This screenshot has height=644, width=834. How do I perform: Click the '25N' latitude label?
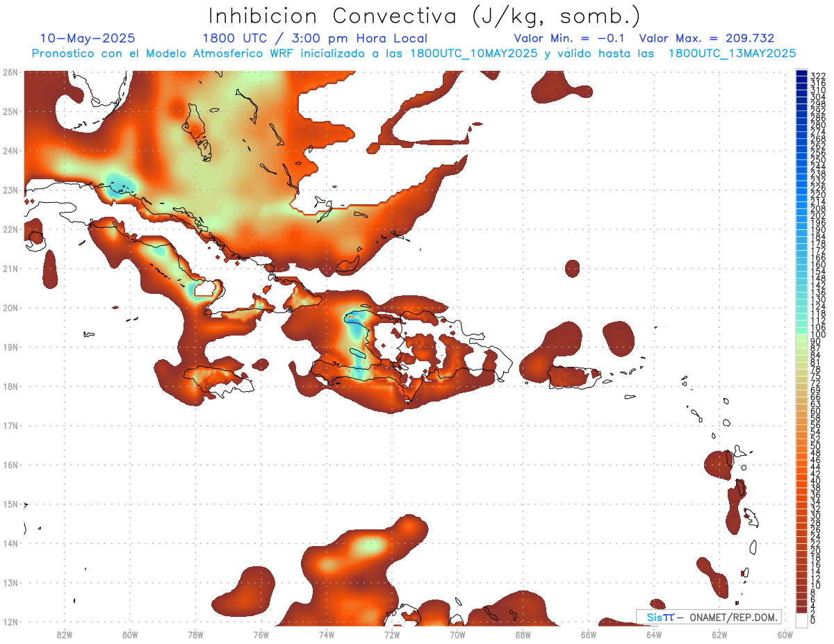[x=10, y=111]
